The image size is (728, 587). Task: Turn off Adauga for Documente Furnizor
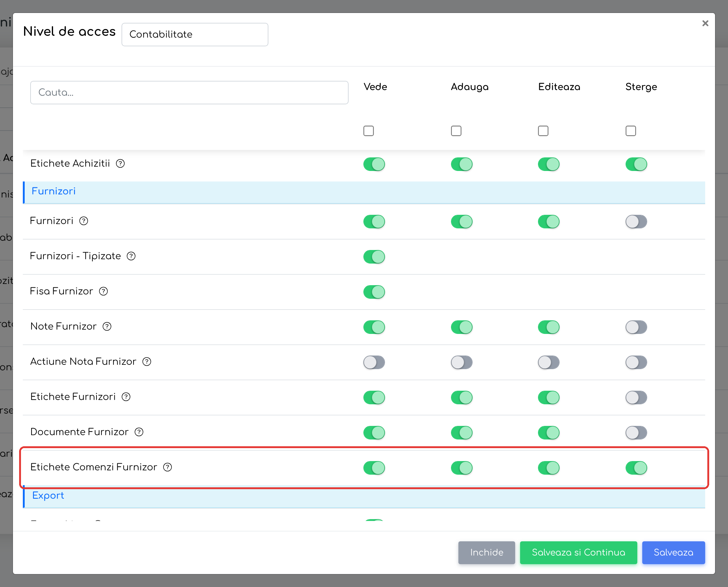point(461,433)
